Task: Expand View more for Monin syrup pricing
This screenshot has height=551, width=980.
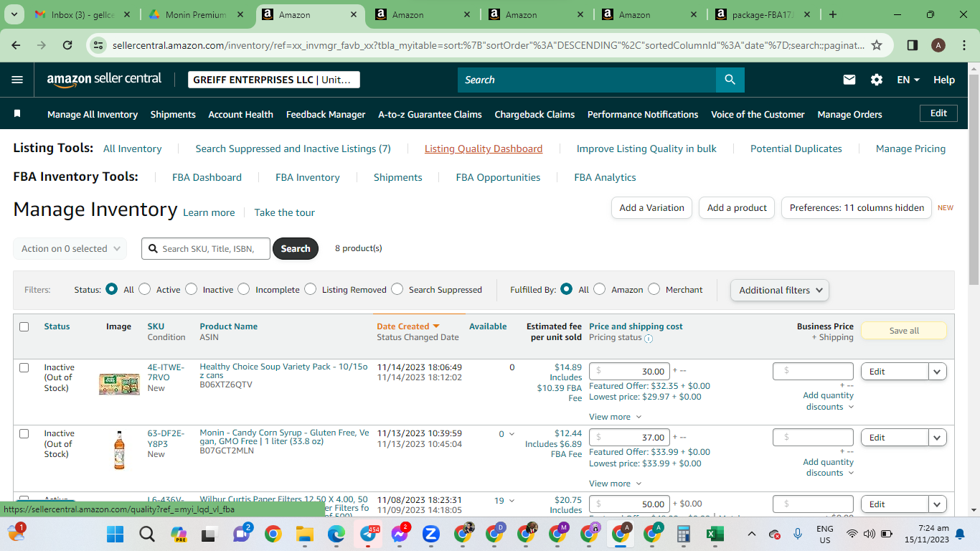Action: coord(616,484)
